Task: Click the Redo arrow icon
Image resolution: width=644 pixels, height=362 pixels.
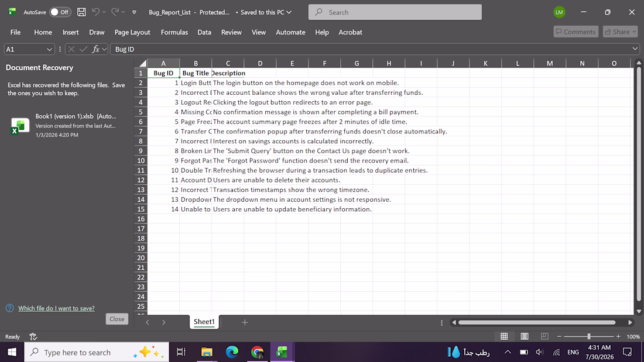Action: (115, 12)
